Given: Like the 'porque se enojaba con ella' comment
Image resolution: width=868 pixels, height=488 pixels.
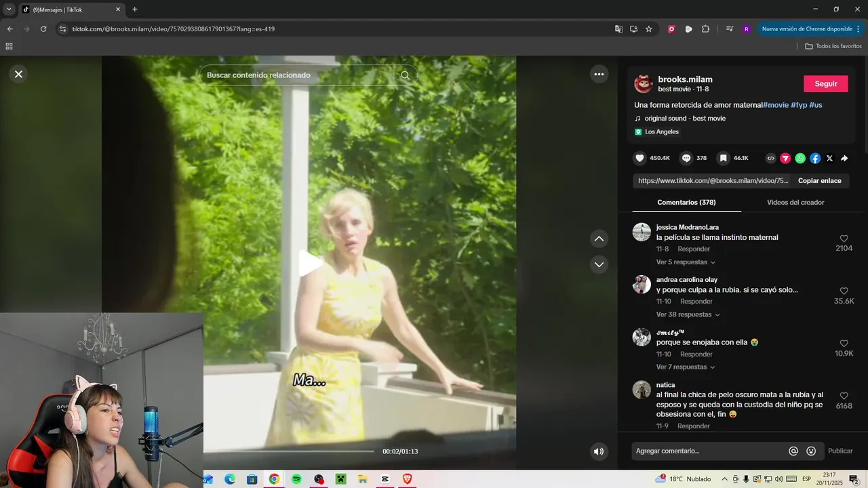Looking at the screenshot, I should (x=844, y=344).
